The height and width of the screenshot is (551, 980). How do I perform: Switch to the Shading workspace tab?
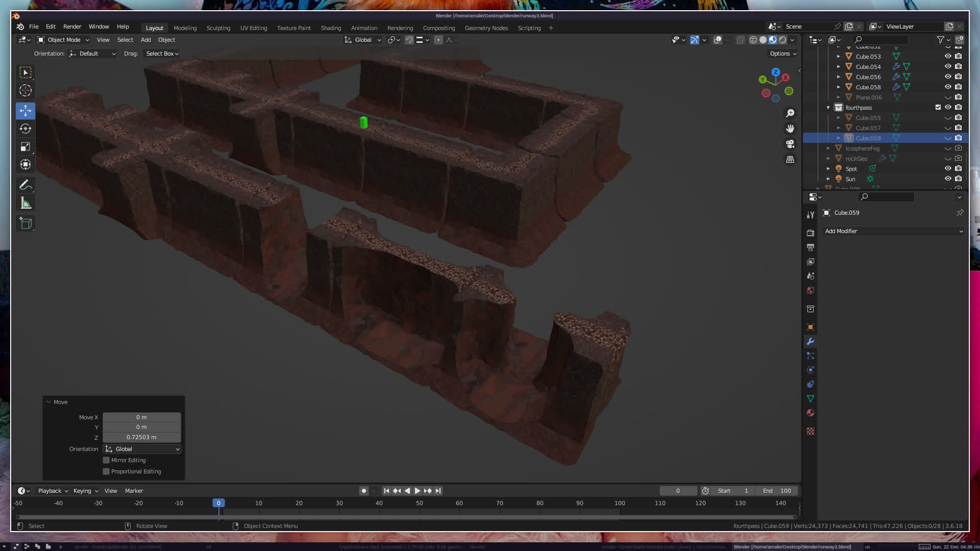pos(331,28)
